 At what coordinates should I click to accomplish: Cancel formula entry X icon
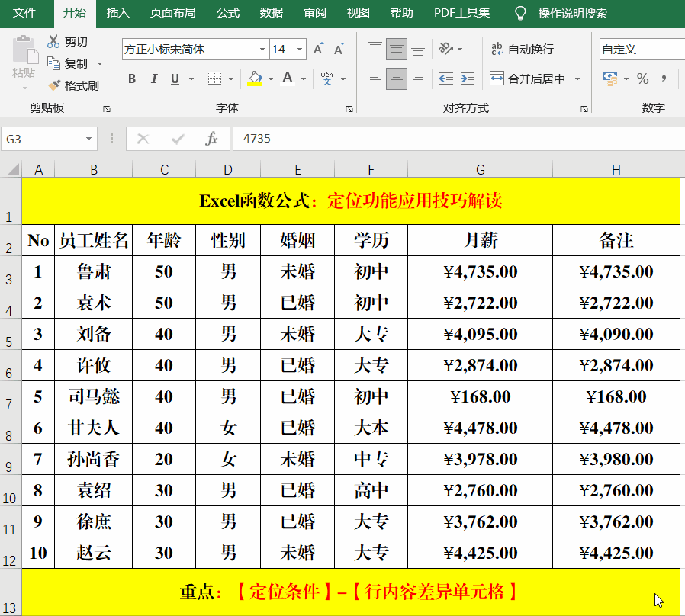[x=143, y=139]
